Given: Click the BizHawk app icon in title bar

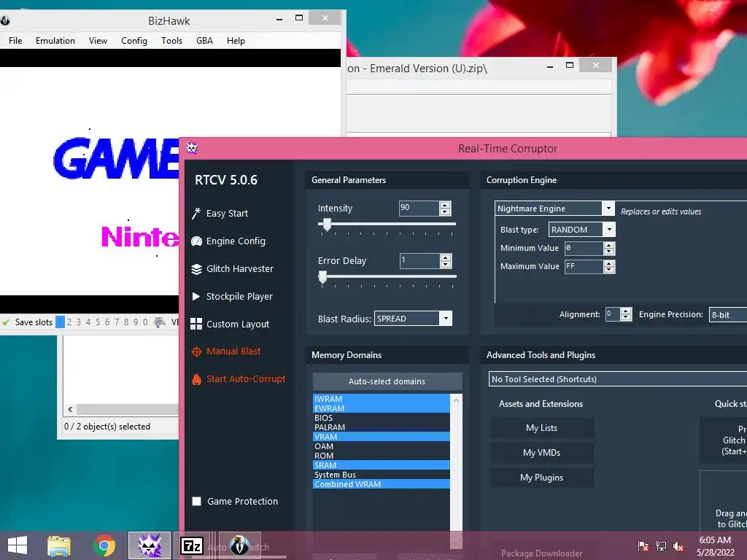Looking at the screenshot, I should [5, 20].
